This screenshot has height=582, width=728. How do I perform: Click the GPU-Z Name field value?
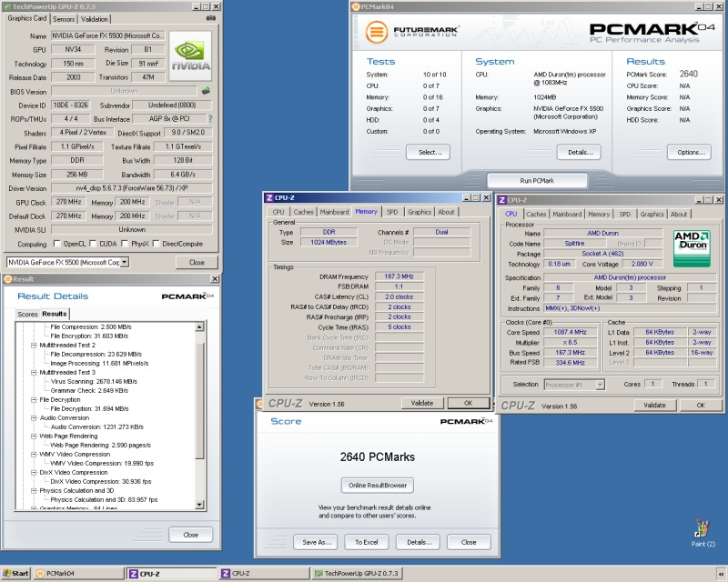pos(107,35)
